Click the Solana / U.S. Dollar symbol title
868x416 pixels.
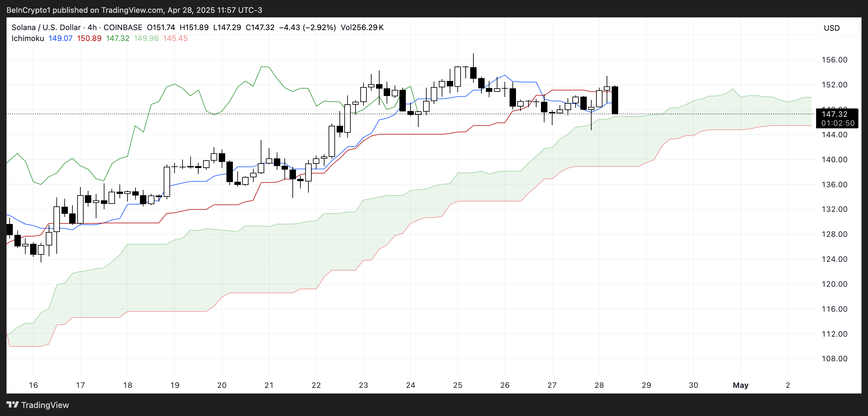pos(46,28)
